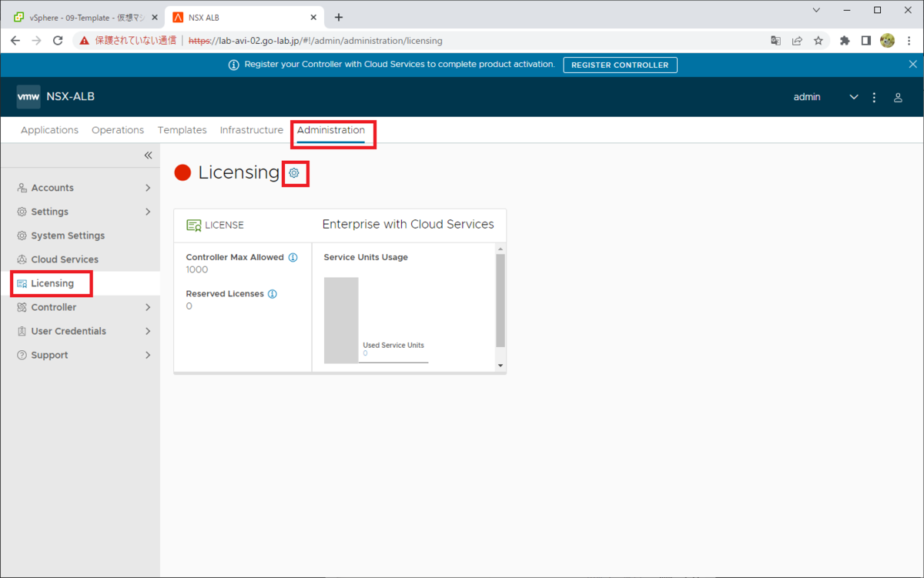This screenshot has height=578, width=924.
Task: Click the User Credentials icon in the sidebar
Action: coord(22,331)
